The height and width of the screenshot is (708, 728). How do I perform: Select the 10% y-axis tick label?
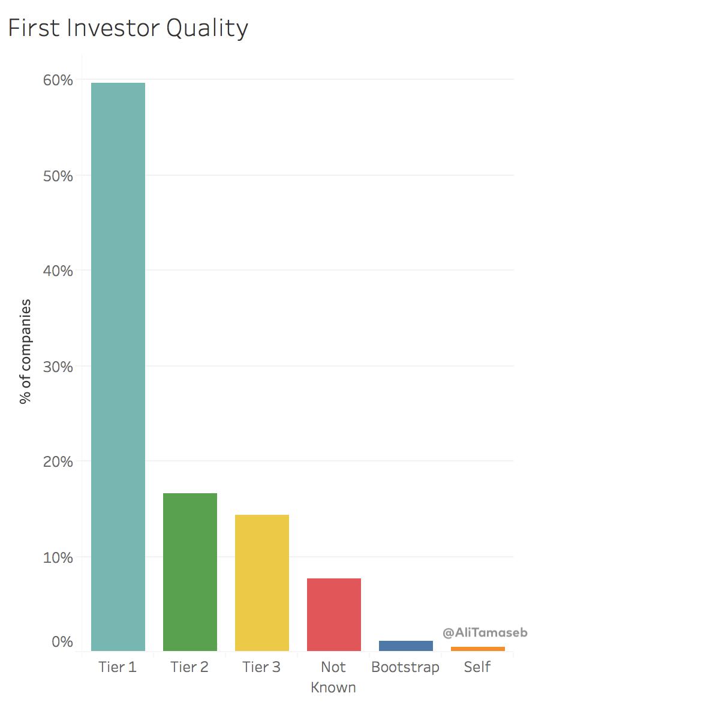click(58, 557)
